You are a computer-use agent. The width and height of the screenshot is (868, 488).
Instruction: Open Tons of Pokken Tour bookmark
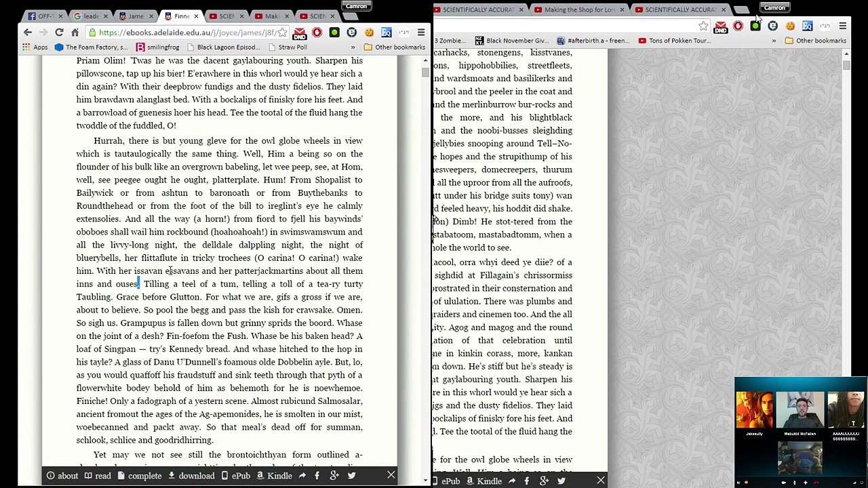[x=673, y=41]
